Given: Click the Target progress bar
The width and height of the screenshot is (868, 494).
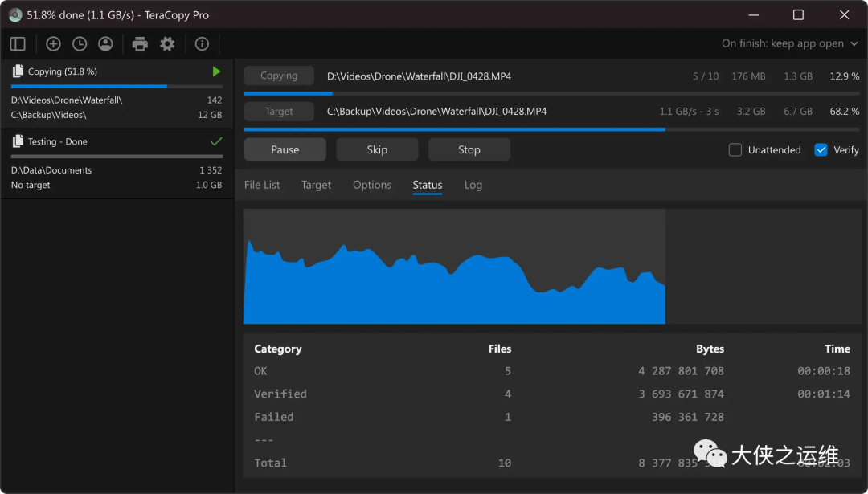Looking at the screenshot, I should pos(551,129).
